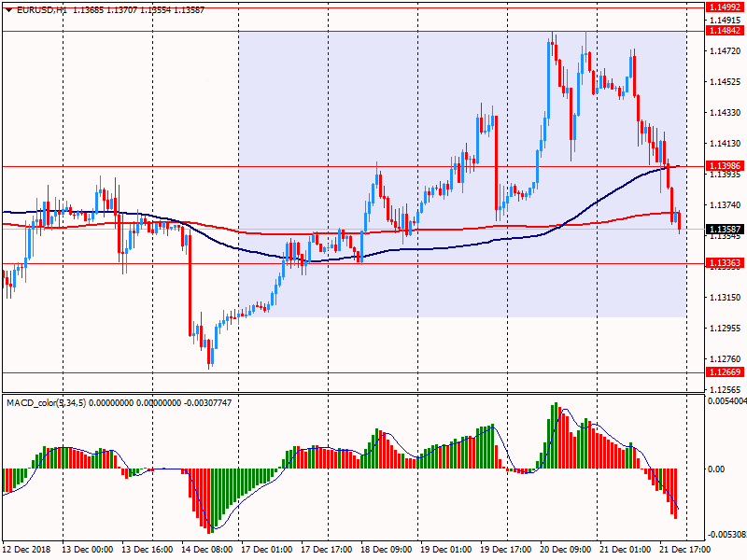Image resolution: width=747 pixels, height=560 pixels.
Task: Click the 1.14720 price axis value
Action: (726, 51)
